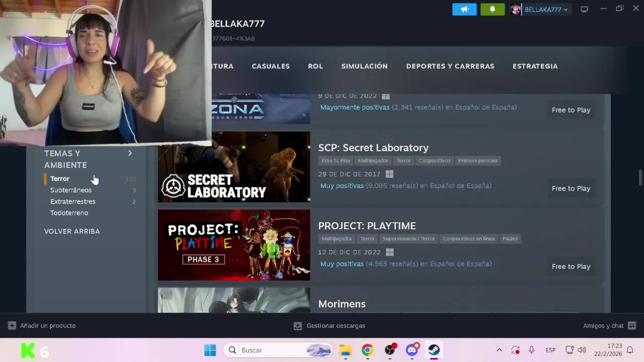Screen dimensions: 644x362
Task: Click the Primera persona tag
Action: pos(478,161)
